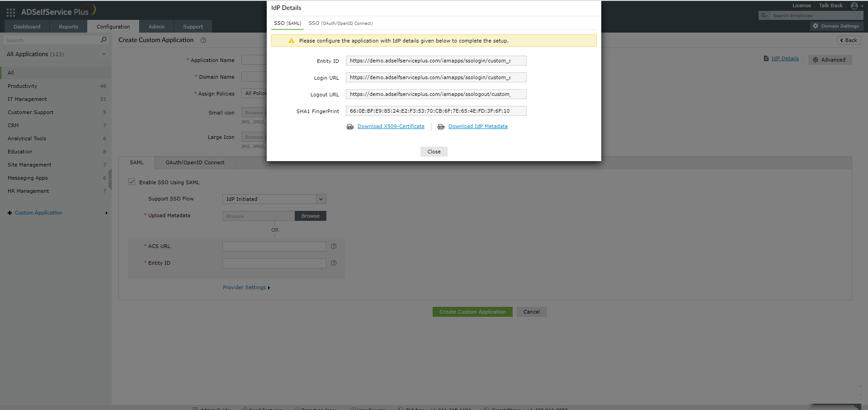Expand the Custom Application arrow in sidebar

pos(107,213)
